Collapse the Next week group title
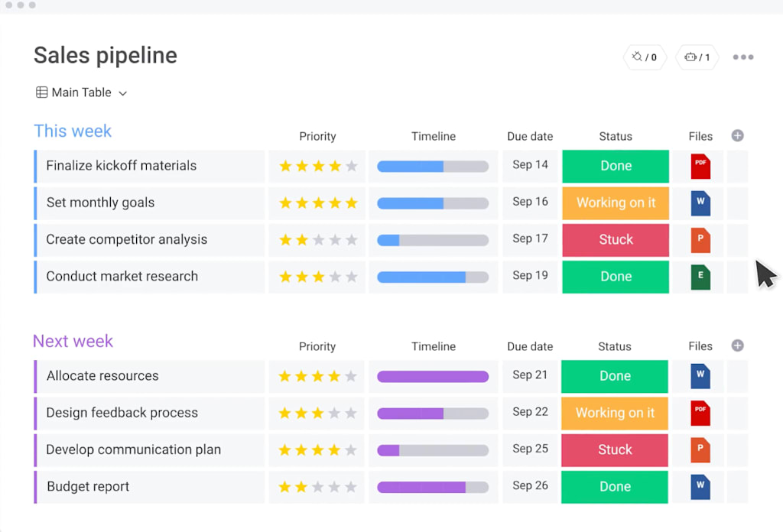 click(x=73, y=341)
